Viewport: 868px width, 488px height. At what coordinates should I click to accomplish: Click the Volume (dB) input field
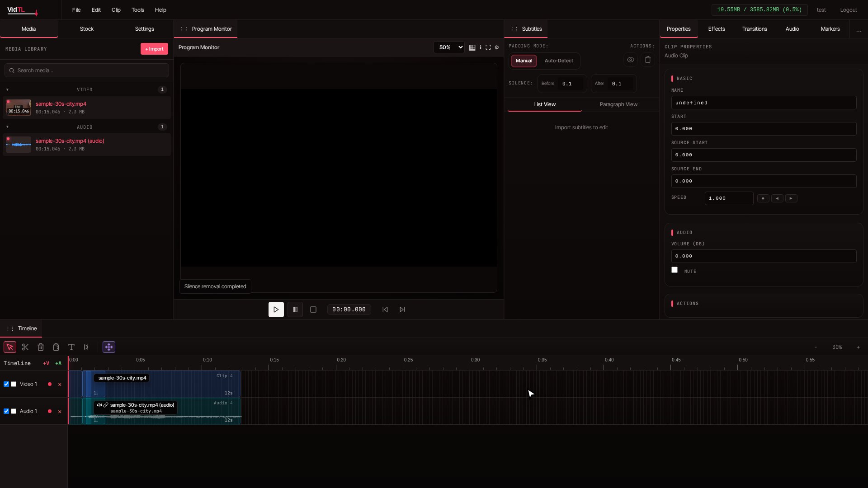pos(764,256)
